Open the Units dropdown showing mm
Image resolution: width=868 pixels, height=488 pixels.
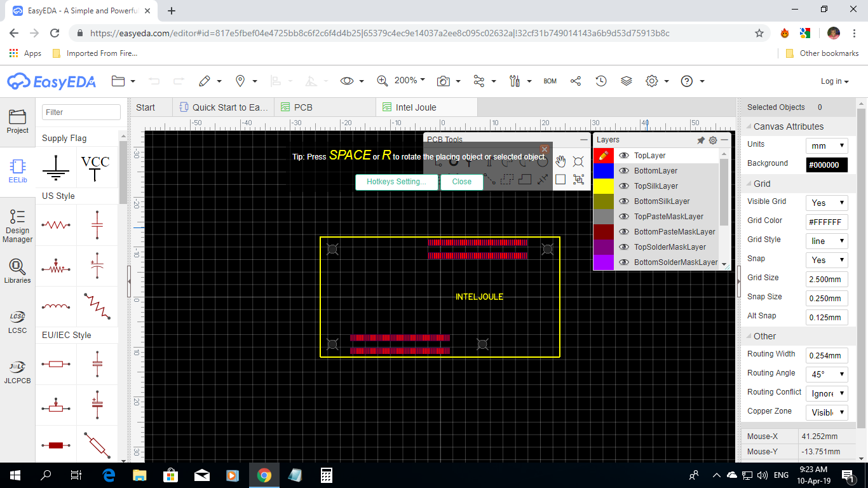coord(827,146)
